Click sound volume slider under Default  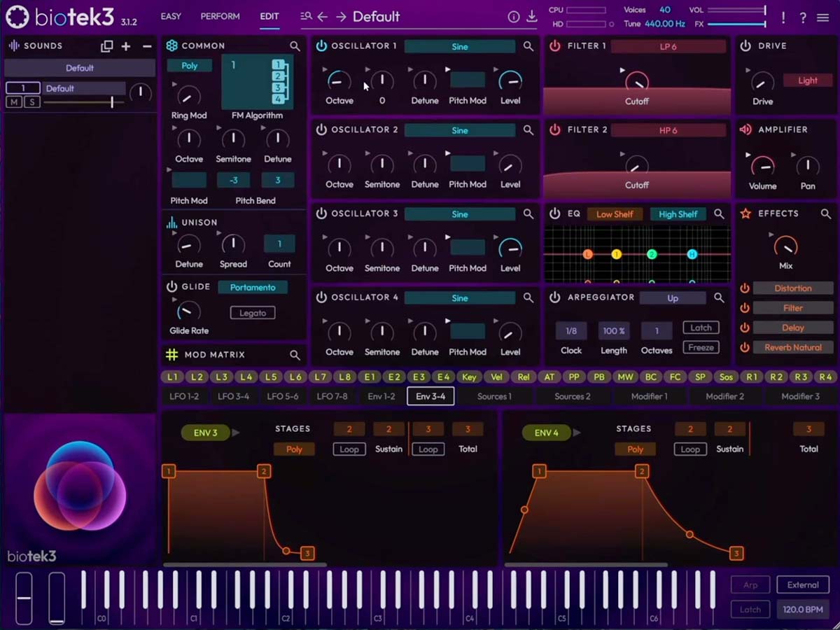(x=84, y=102)
